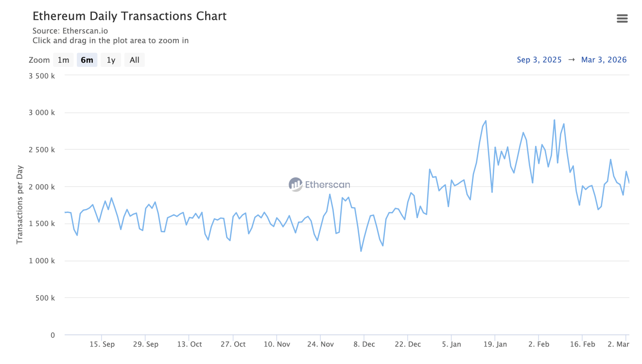Click the Ethereum Daily Transactions Chart title
Screen dimensions: 642x364
pyautogui.click(x=129, y=16)
